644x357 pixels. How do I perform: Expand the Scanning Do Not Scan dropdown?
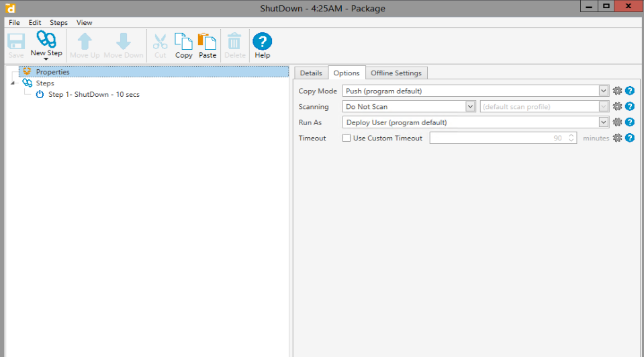point(470,106)
